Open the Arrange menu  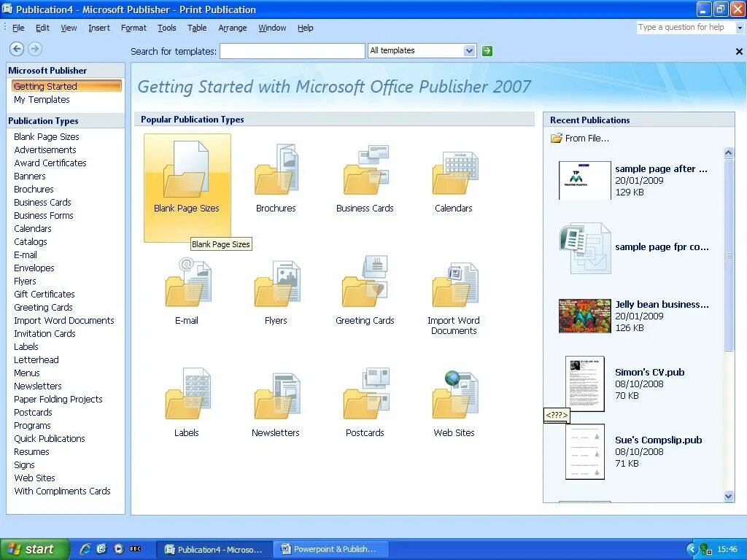click(233, 28)
